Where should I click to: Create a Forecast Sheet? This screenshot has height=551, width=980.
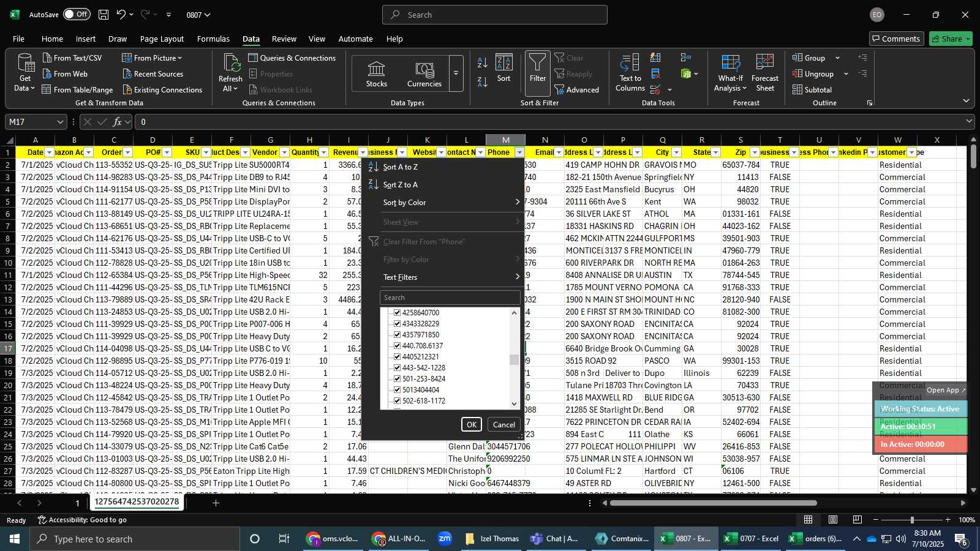(764, 73)
